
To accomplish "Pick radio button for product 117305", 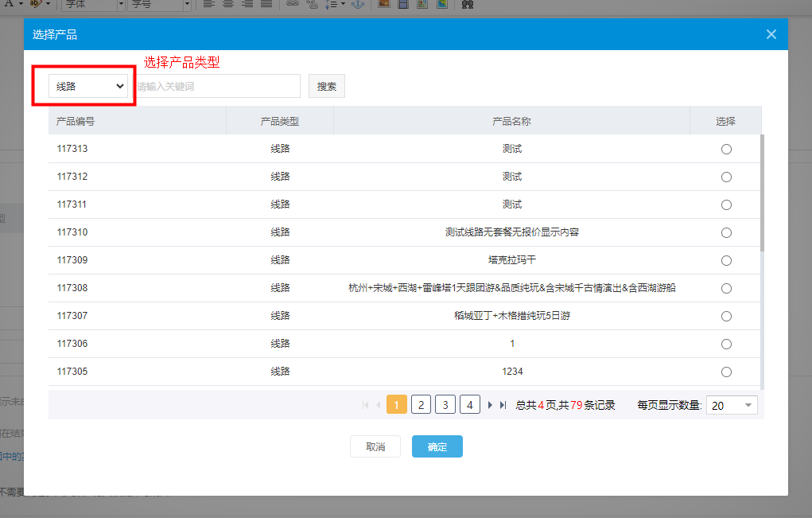I will 726,372.
